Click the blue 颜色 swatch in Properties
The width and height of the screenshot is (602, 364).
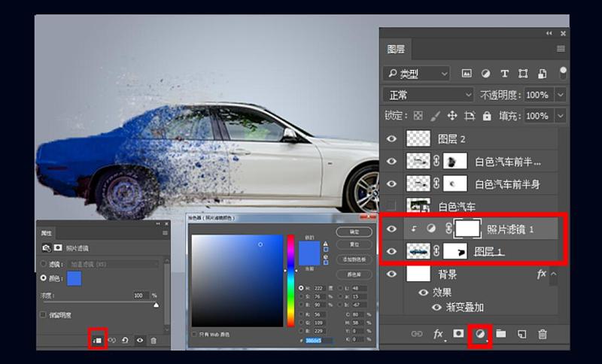pos(74,278)
